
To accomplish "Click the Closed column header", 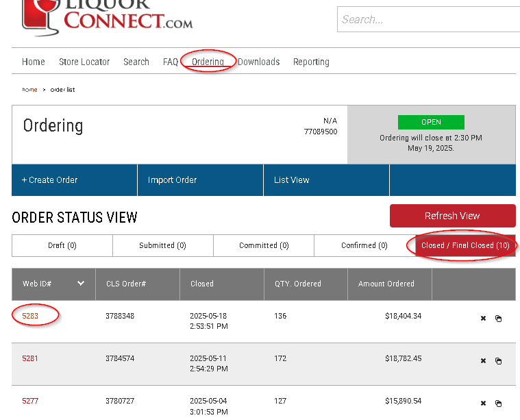I will (x=222, y=284).
